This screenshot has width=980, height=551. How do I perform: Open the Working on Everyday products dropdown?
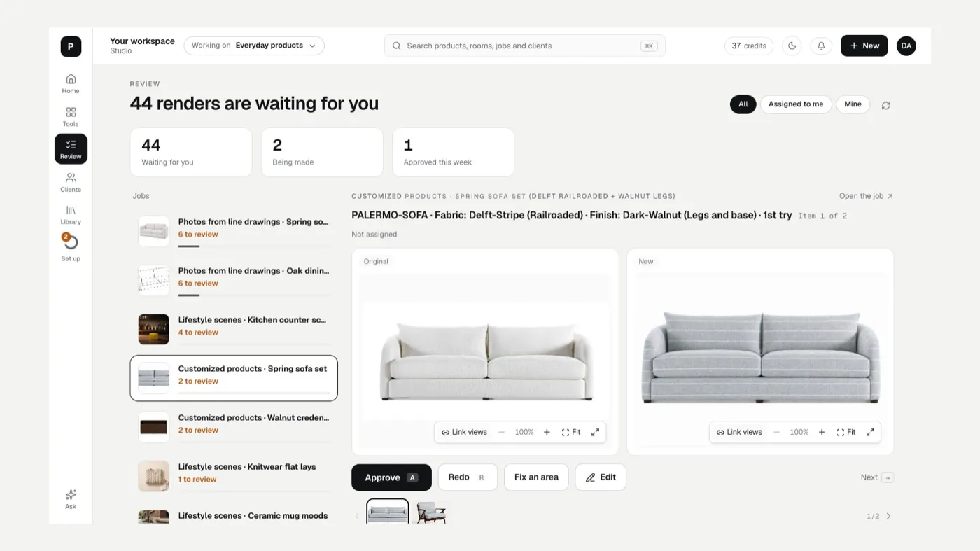pyautogui.click(x=254, y=46)
